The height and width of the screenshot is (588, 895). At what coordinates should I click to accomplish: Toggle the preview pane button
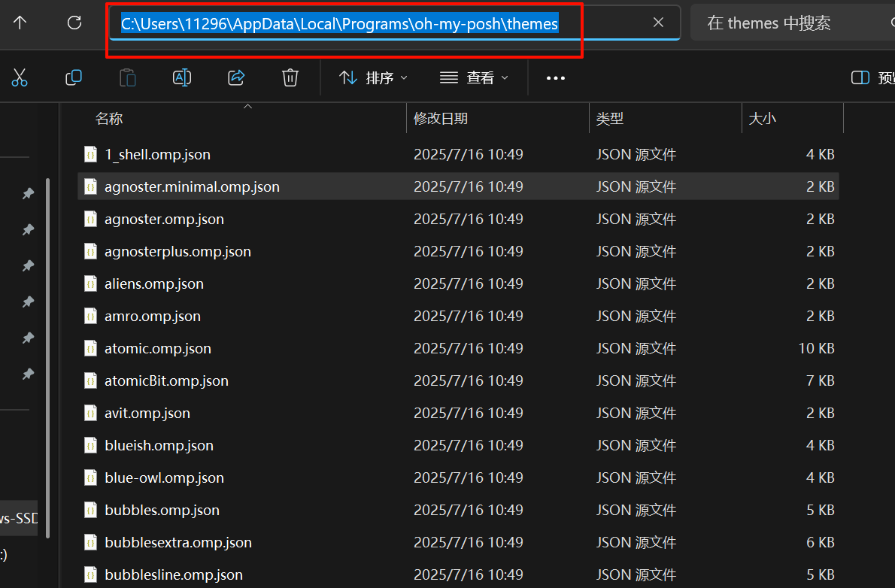point(872,77)
